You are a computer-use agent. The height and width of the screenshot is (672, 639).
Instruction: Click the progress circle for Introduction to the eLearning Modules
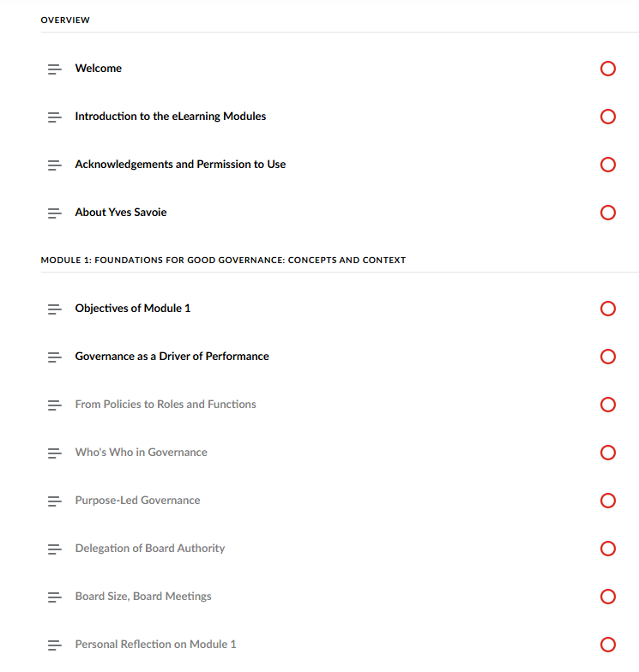coord(608,117)
